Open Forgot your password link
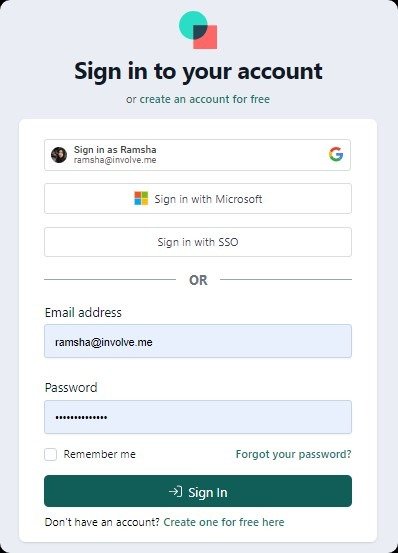Viewport: 398px width, 553px height. point(293,454)
